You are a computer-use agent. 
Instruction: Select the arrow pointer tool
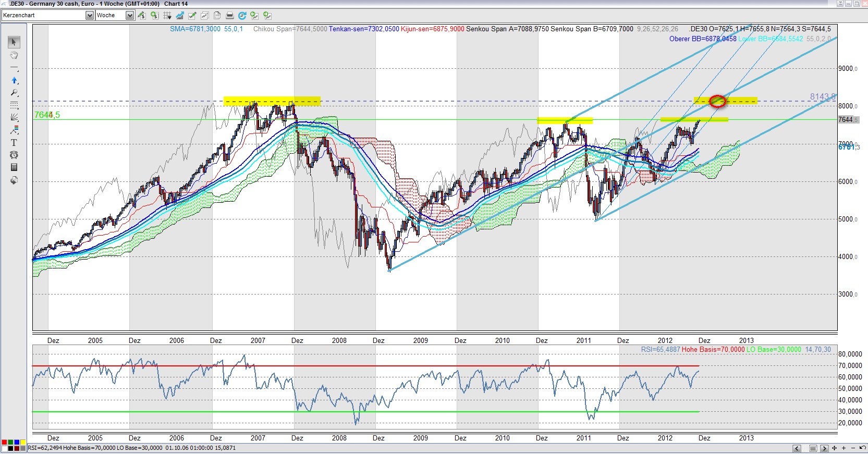14,42
